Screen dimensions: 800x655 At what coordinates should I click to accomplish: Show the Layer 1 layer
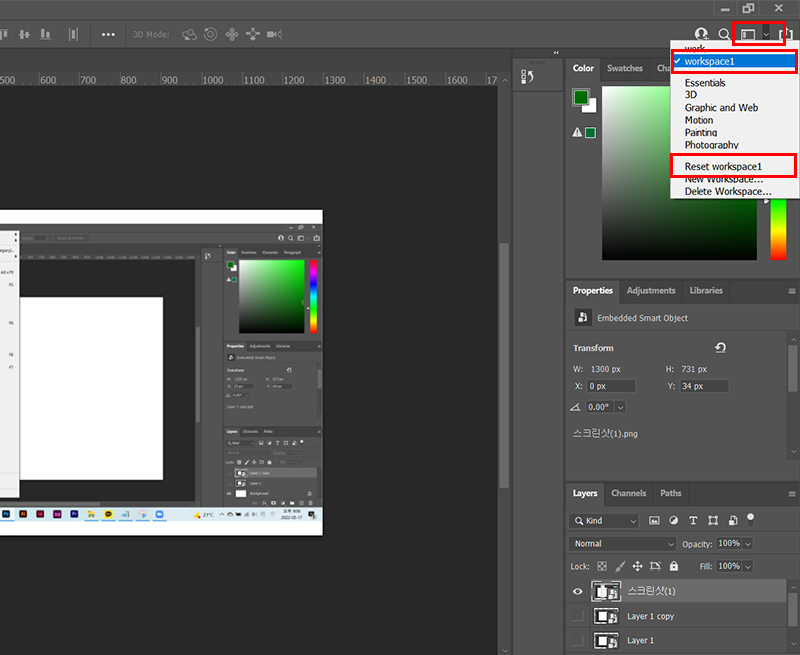(578, 640)
